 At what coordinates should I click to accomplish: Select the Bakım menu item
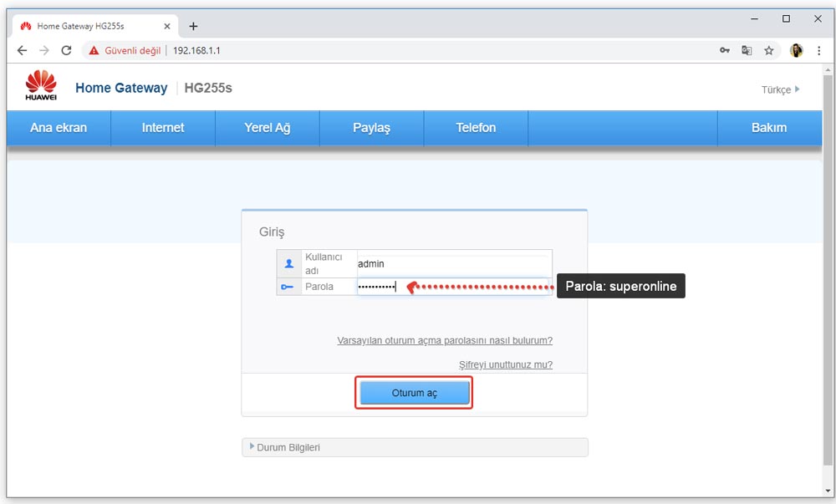(x=769, y=128)
